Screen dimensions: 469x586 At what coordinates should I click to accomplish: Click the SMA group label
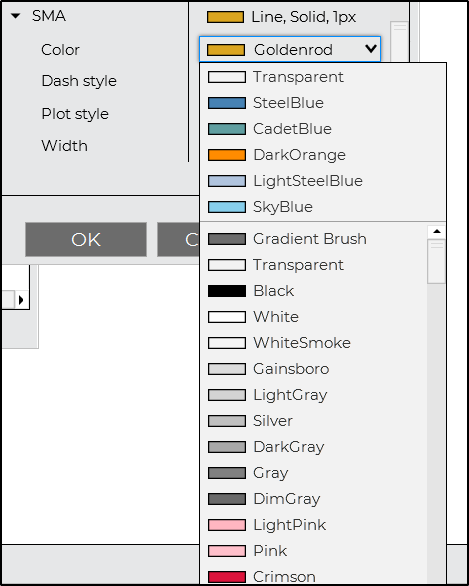tap(49, 16)
